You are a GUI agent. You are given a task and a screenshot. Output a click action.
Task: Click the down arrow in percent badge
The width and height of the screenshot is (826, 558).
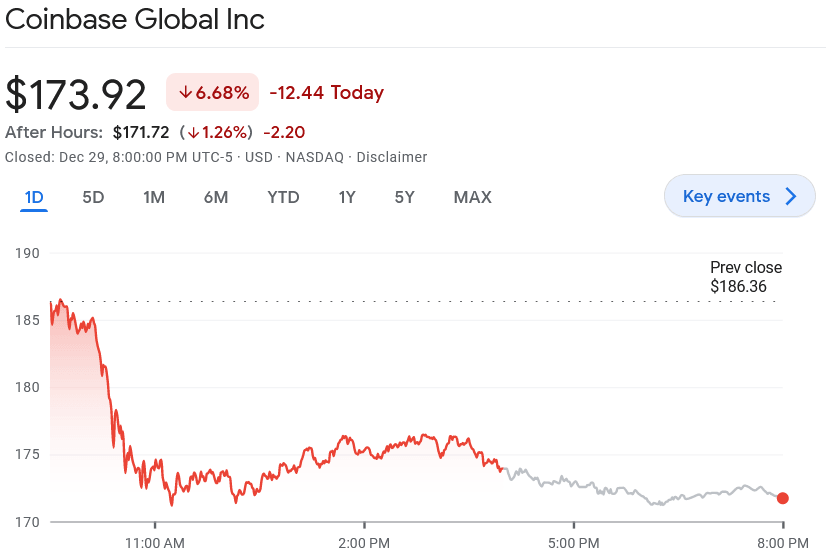pos(185,93)
